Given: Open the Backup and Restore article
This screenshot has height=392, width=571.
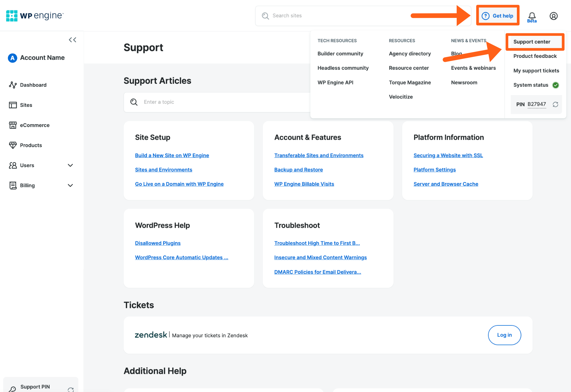Looking at the screenshot, I should [x=298, y=170].
